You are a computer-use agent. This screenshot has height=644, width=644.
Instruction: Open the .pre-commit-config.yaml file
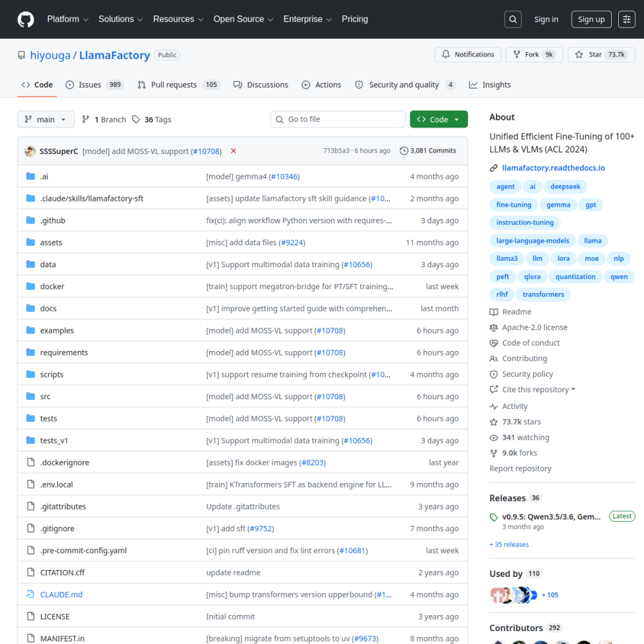point(83,551)
